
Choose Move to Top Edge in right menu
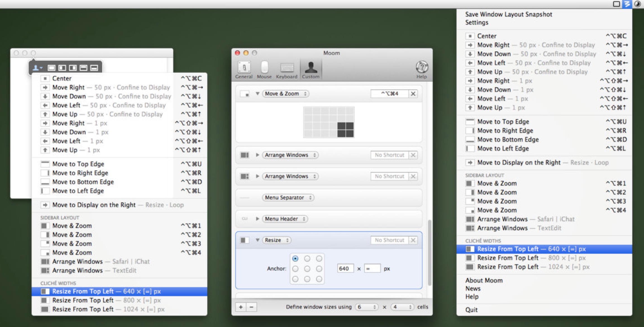(x=544, y=122)
